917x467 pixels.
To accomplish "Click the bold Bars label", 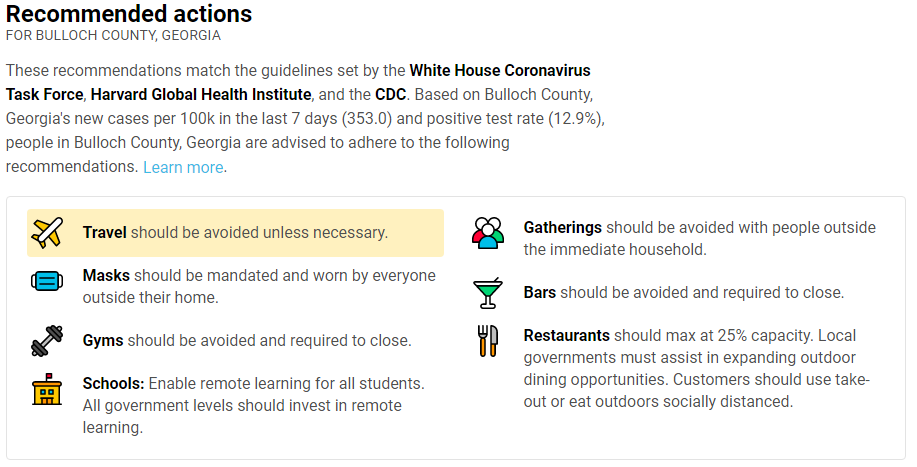I will [540, 292].
